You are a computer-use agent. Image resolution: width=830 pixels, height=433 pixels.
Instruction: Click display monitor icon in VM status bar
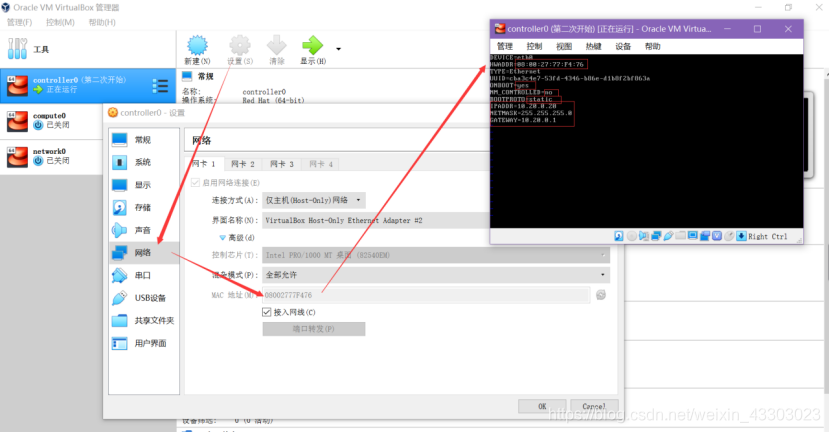tap(692, 236)
